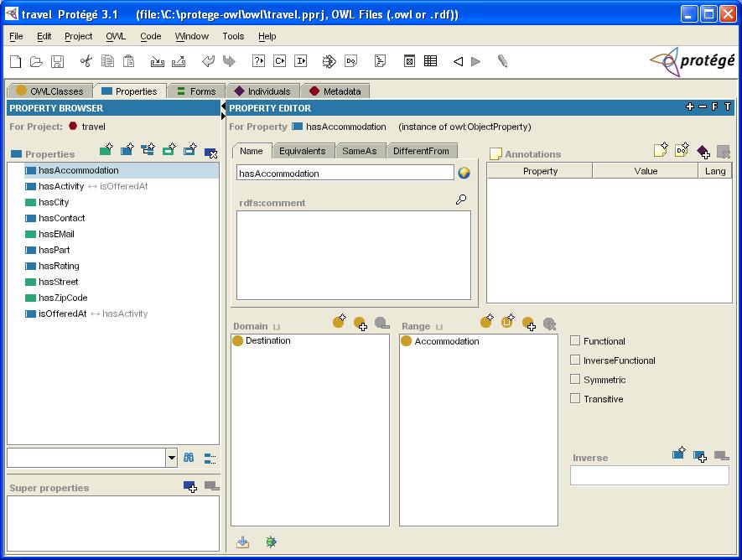Click the binoculars search icon
The width and height of the screenshot is (742, 560).
pos(189,458)
